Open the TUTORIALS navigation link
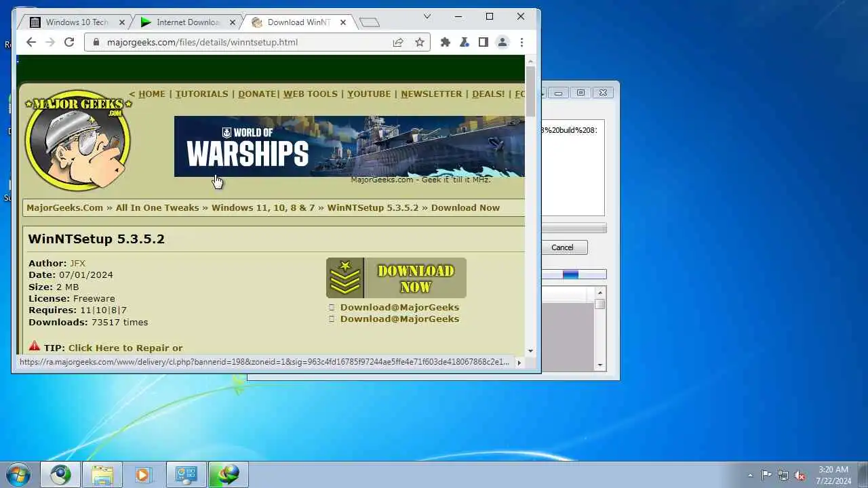 click(201, 94)
